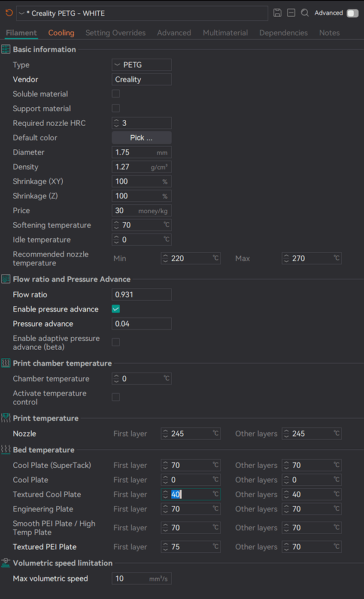Click Nozzle first layer temperature stepper

(x=165, y=434)
